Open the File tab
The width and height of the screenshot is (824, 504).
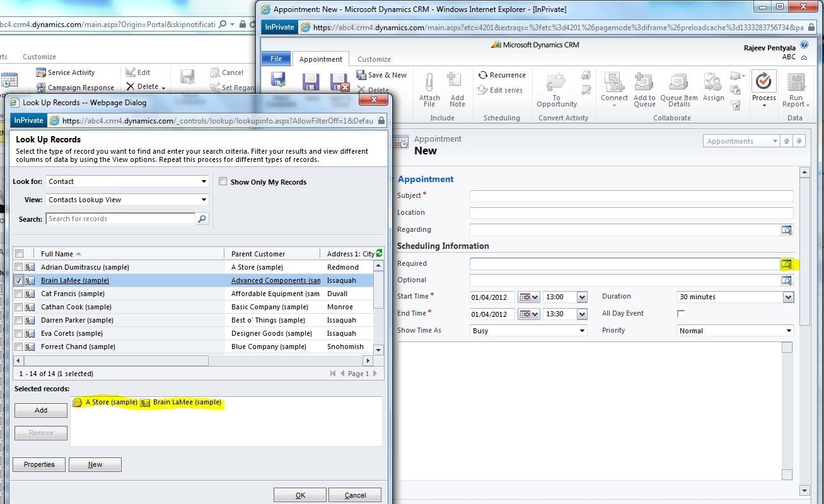276,59
